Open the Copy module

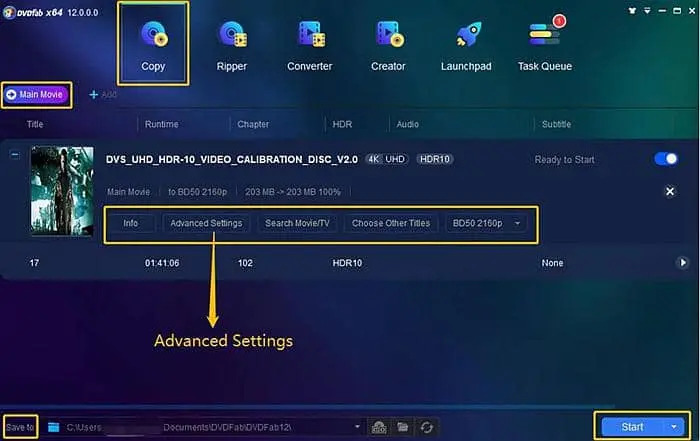click(153, 45)
